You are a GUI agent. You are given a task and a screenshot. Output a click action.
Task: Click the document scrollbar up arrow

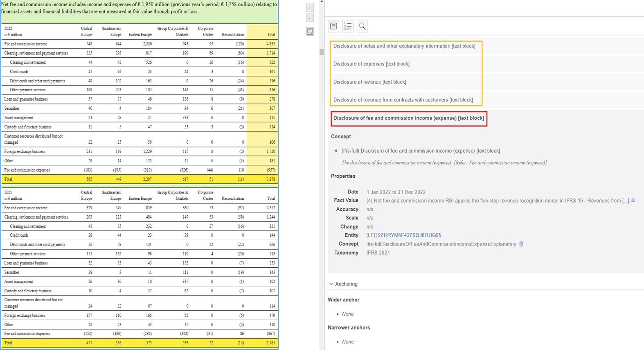pos(322,2)
